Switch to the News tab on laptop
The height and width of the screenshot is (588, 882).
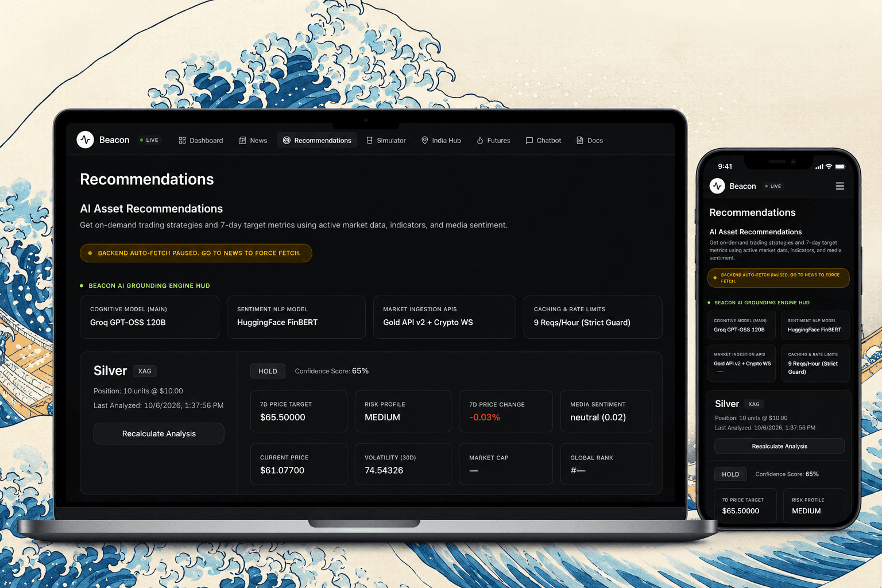pos(253,140)
